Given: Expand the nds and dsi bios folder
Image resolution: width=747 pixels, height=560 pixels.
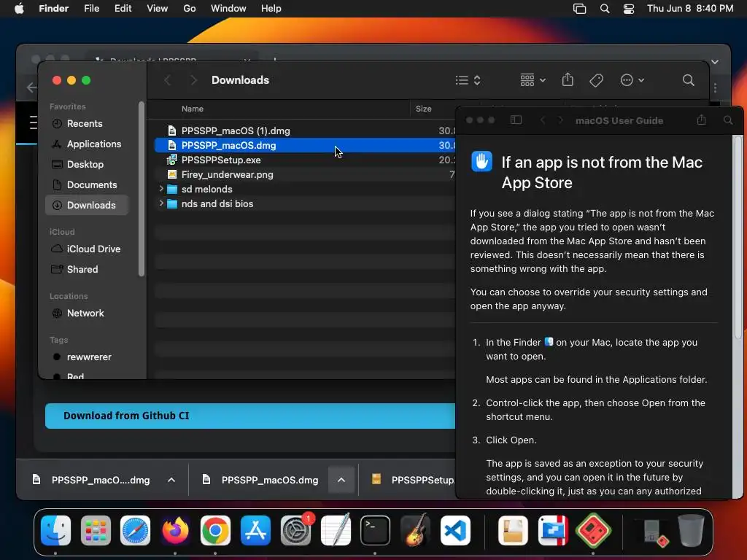Looking at the screenshot, I should [x=161, y=203].
